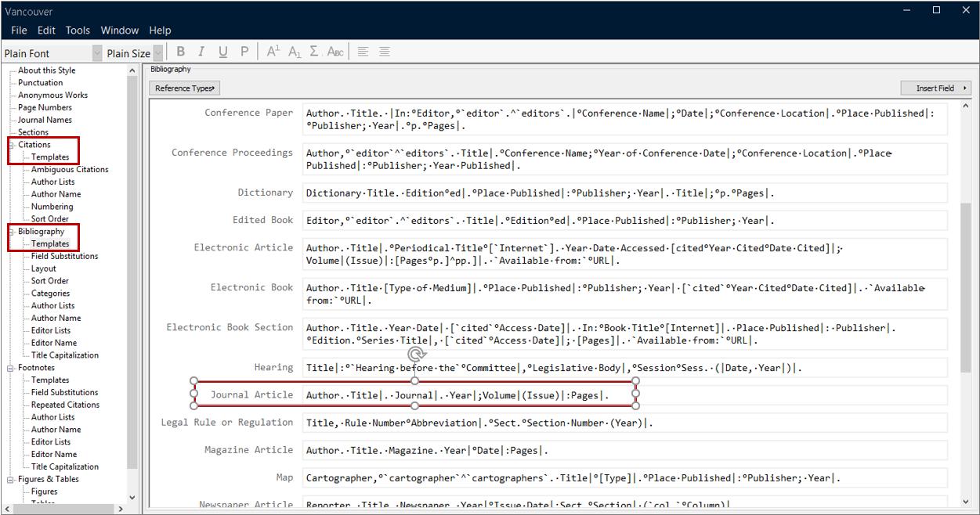Apply italic formatting from the toolbar
The width and height of the screenshot is (980, 515).
tap(201, 52)
